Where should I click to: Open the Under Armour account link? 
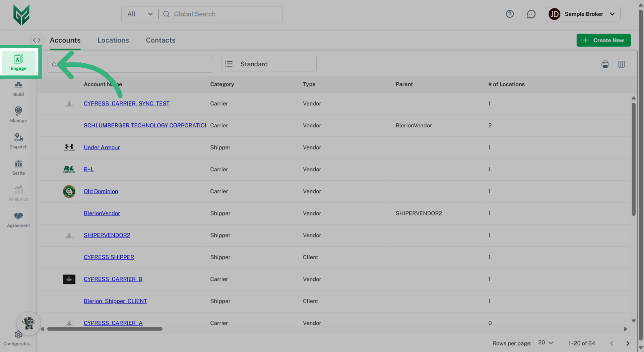pyautogui.click(x=102, y=147)
